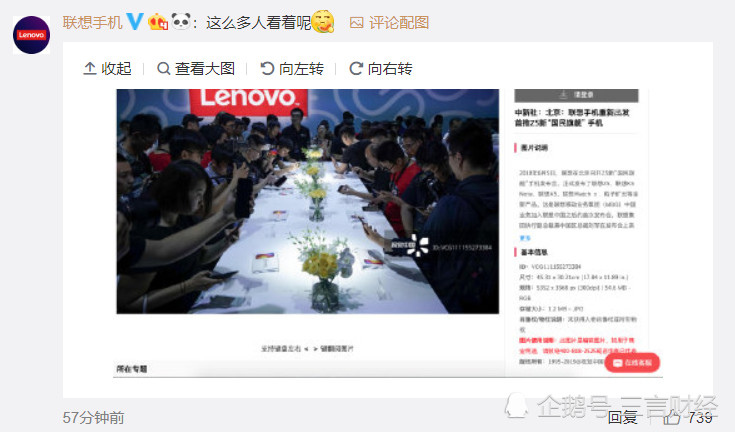The height and width of the screenshot is (432, 735).
Task: Click the magnifier icon for large view
Action: point(163,69)
